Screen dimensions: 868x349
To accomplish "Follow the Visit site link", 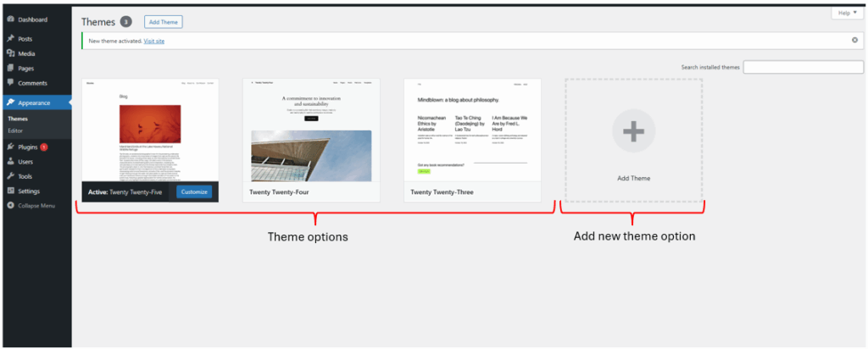I will pos(154,41).
